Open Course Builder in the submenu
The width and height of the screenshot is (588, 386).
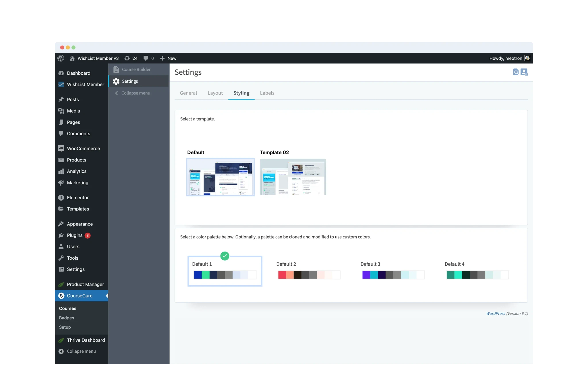(139, 70)
